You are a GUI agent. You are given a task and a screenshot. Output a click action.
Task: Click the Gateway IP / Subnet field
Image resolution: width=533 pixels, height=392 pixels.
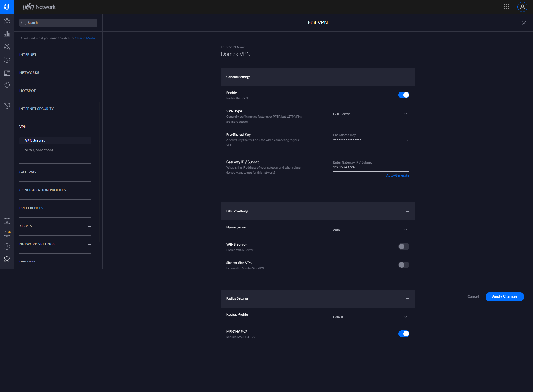[371, 167]
